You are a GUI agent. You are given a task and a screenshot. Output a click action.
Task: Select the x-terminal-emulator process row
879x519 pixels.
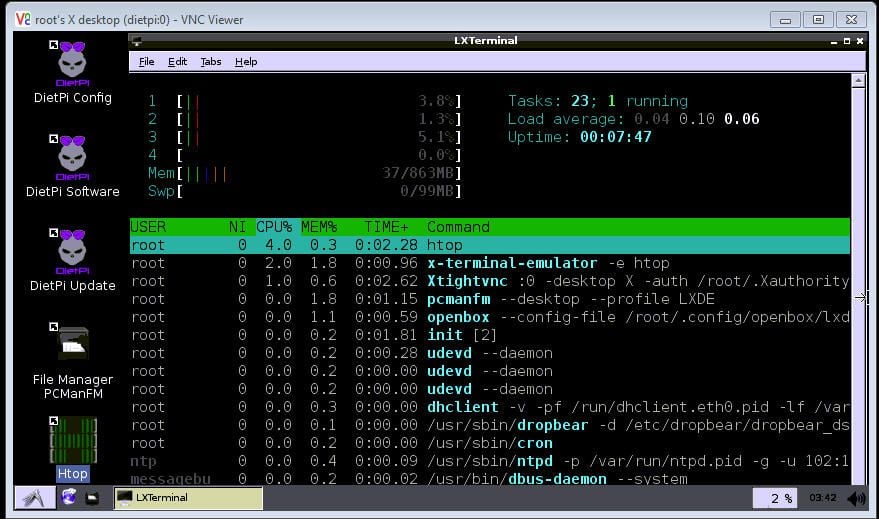click(x=490, y=263)
